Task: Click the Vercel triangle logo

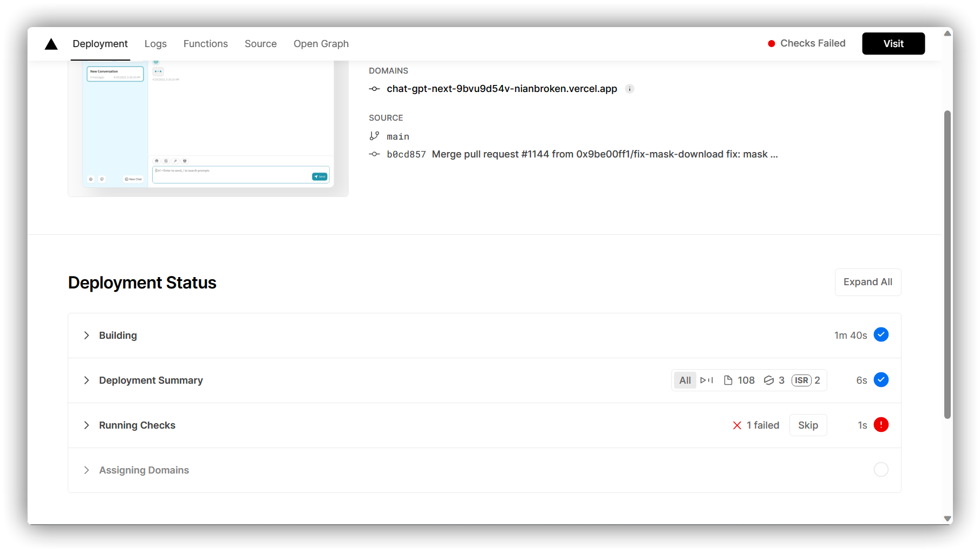Action: (51, 44)
